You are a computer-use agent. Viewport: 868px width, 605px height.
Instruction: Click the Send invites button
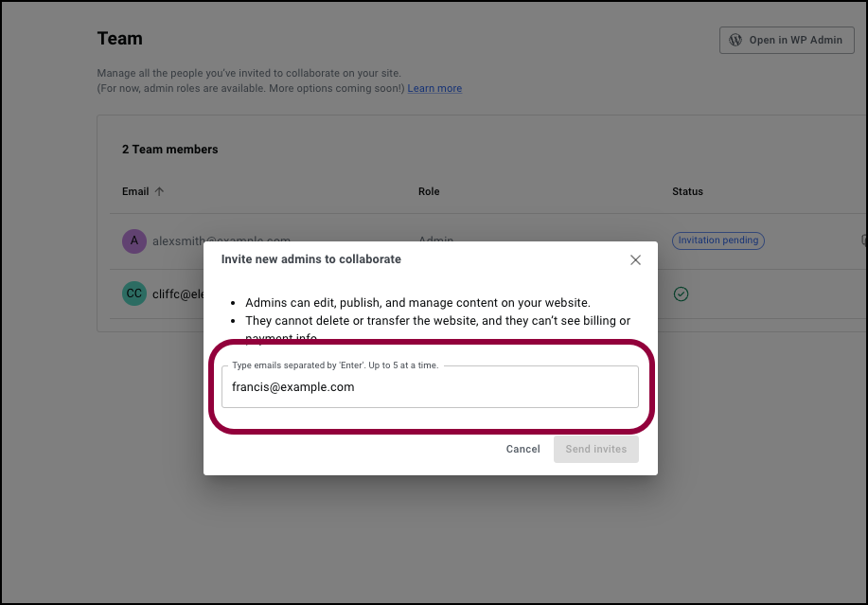[x=596, y=449]
